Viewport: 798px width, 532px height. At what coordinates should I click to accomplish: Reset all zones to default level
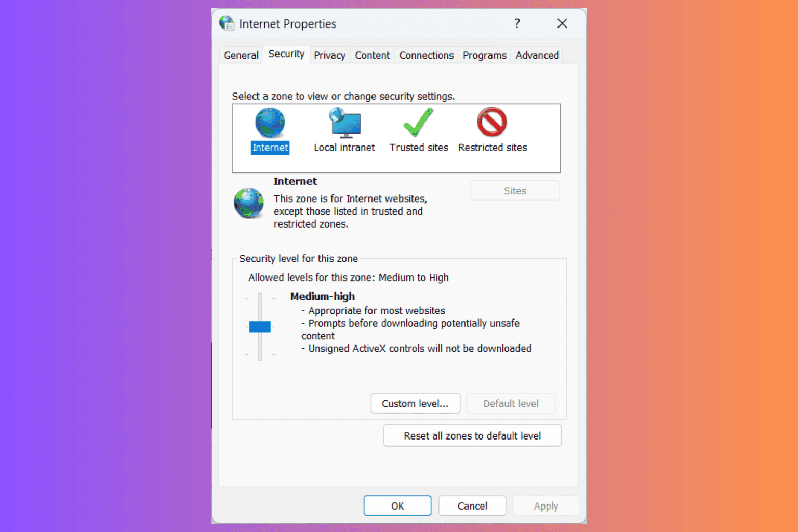[472, 436]
